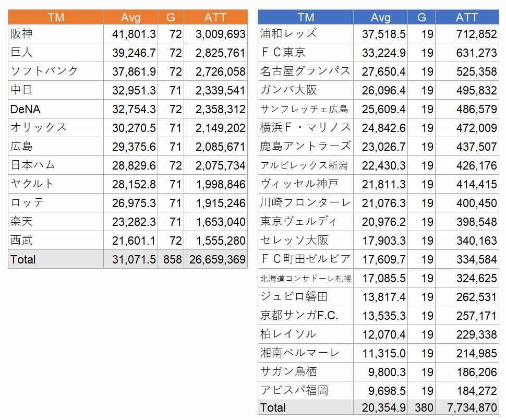Select the 名古屋グランパス name cell
506x420 pixels.
click(x=306, y=71)
